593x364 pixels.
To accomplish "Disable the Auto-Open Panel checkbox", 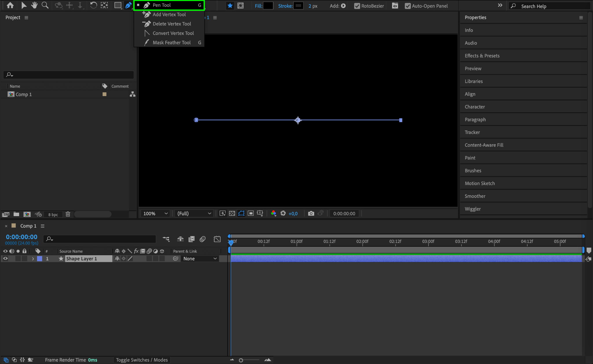I will click(407, 6).
